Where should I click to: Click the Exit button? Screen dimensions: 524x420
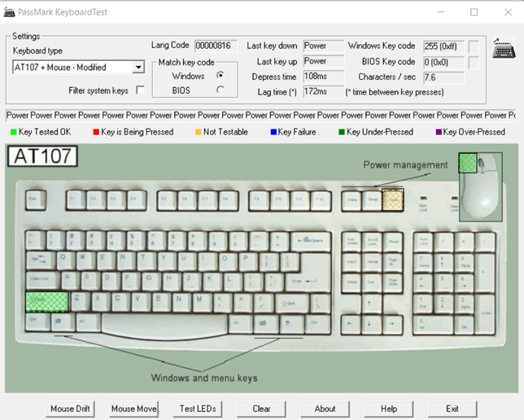(452, 409)
